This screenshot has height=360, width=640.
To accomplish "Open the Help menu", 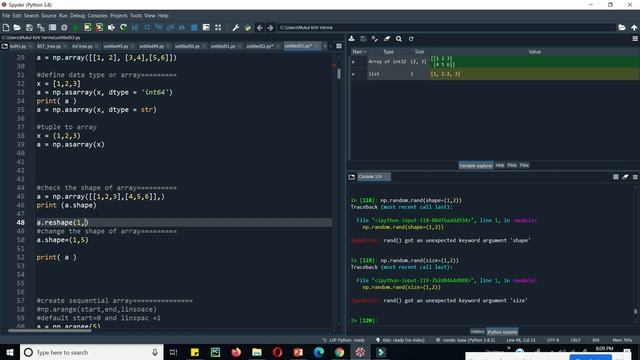I will (163, 16).
